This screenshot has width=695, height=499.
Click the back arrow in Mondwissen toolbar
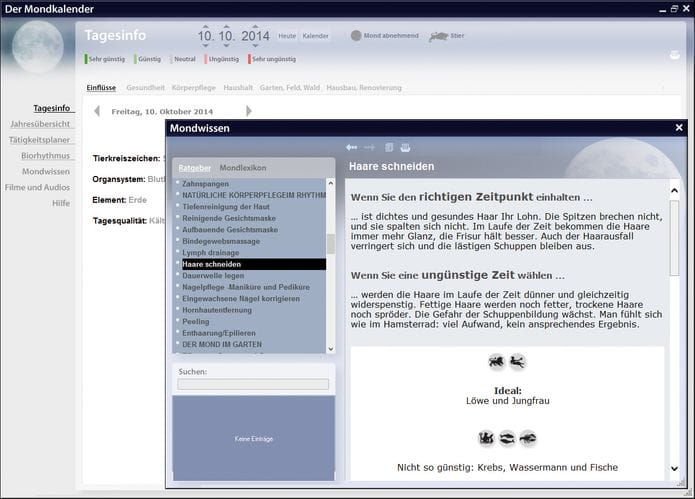pyautogui.click(x=351, y=147)
